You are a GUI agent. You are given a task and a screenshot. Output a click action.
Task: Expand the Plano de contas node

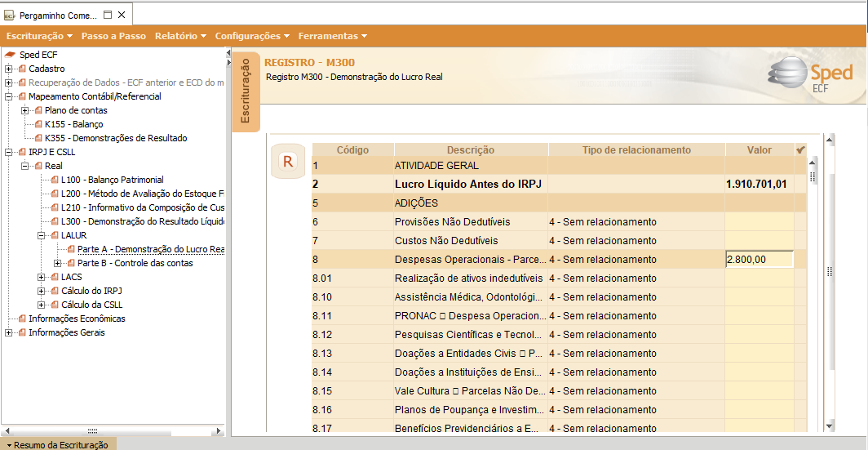[25, 110]
